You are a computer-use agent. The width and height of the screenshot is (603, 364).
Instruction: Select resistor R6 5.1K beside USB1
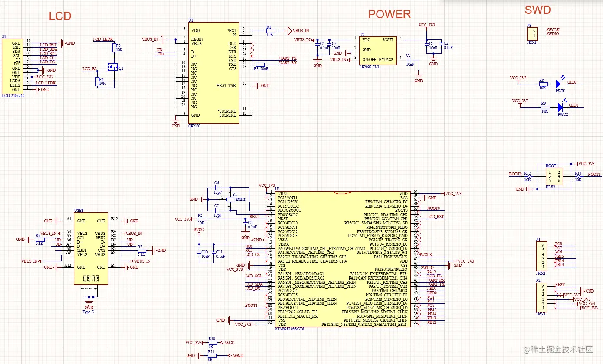[40, 239]
